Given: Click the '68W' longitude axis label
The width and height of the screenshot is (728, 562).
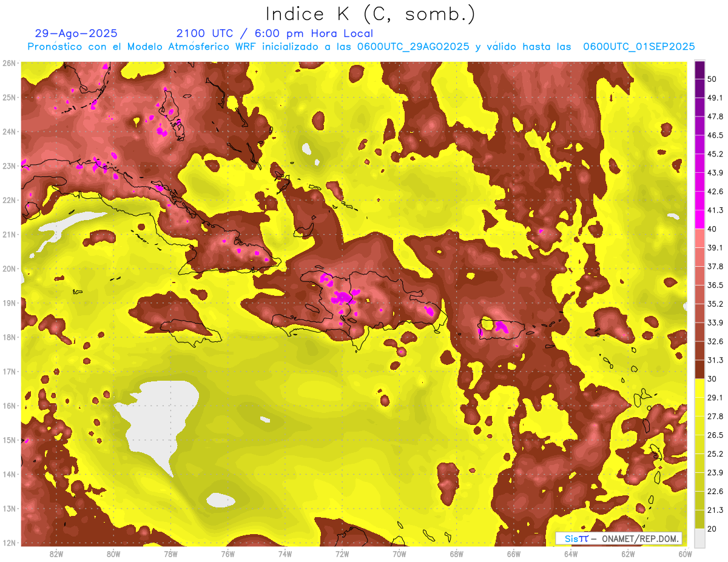Looking at the screenshot, I should (x=457, y=554).
